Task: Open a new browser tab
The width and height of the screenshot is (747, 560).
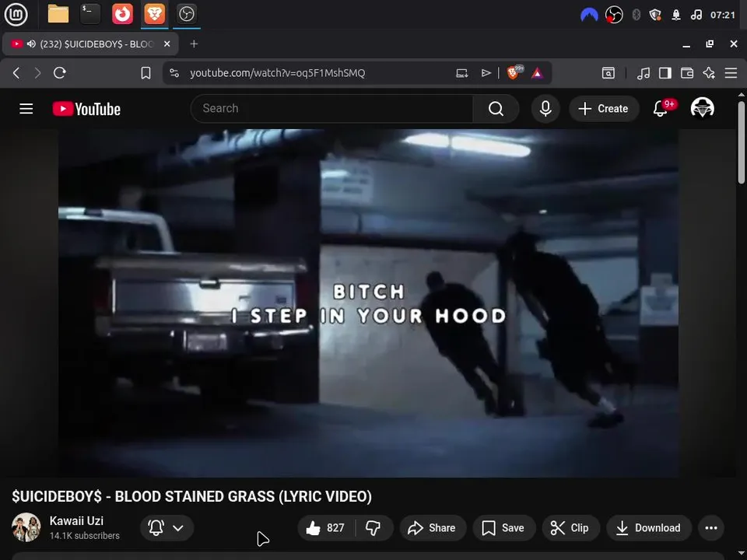Action: click(194, 44)
